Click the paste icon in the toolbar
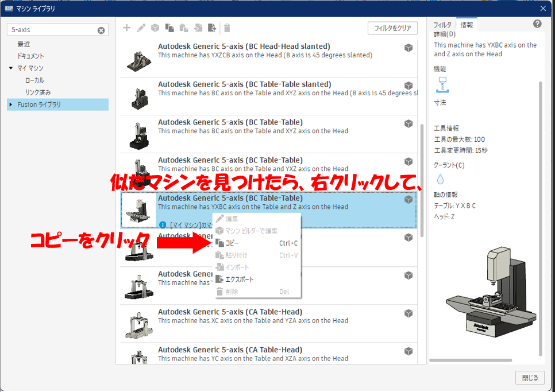This screenshot has height=392, width=555. (x=184, y=27)
